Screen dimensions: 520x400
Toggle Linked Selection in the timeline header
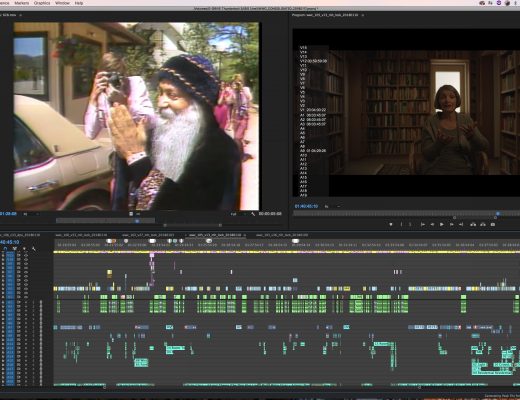15,249
